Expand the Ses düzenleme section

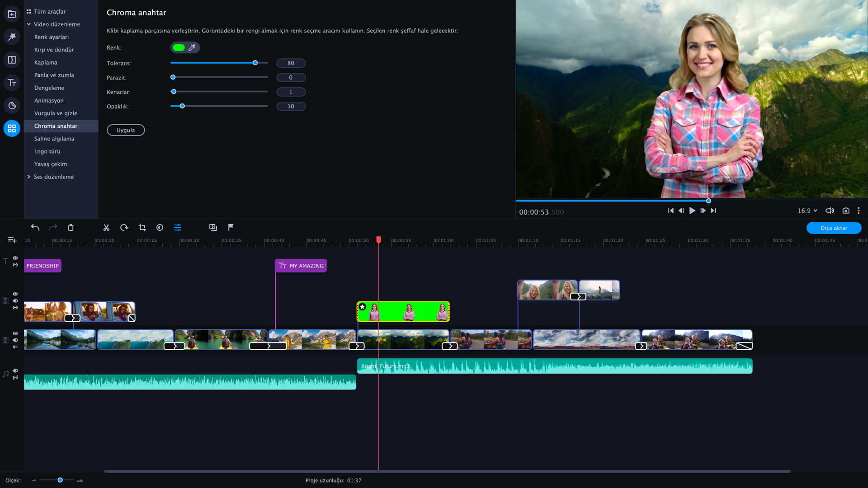point(29,177)
